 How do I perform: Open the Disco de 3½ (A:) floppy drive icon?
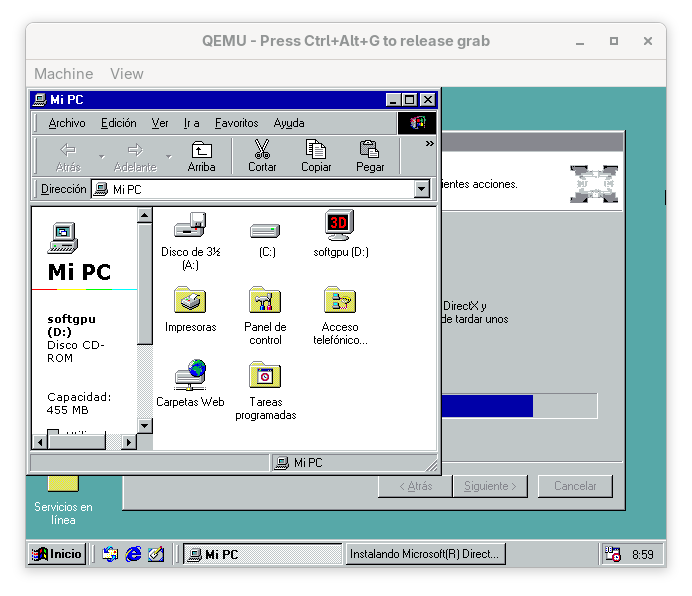click(x=190, y=227)
